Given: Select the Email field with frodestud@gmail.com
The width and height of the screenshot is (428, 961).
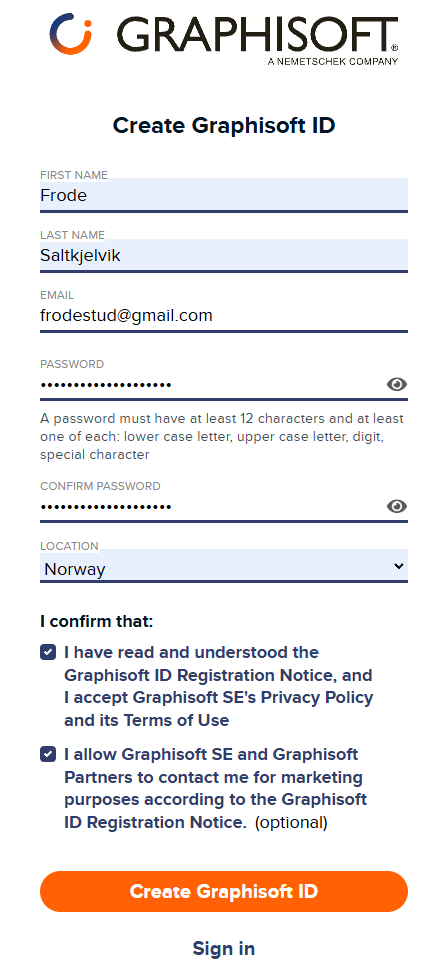Looking at the screenshot, I should (x=224, y=316).
